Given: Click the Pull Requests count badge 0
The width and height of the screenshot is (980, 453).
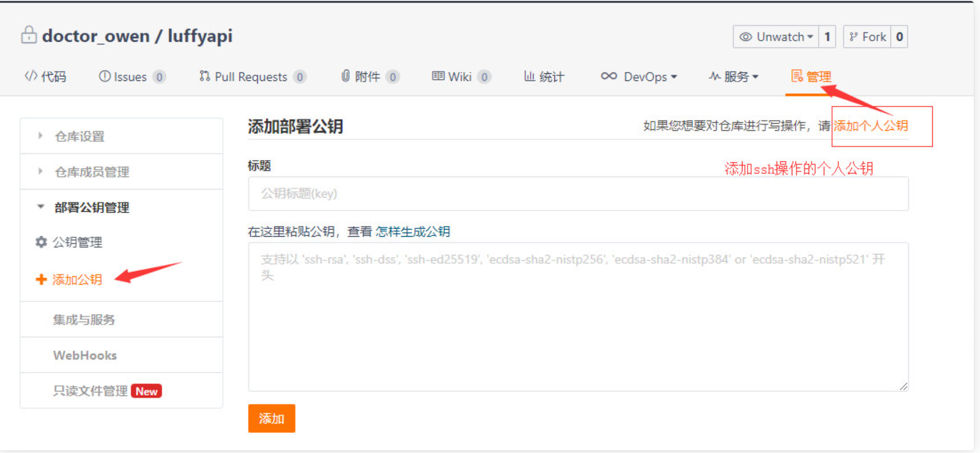Looking at the screenshot, I should [300, 76].
